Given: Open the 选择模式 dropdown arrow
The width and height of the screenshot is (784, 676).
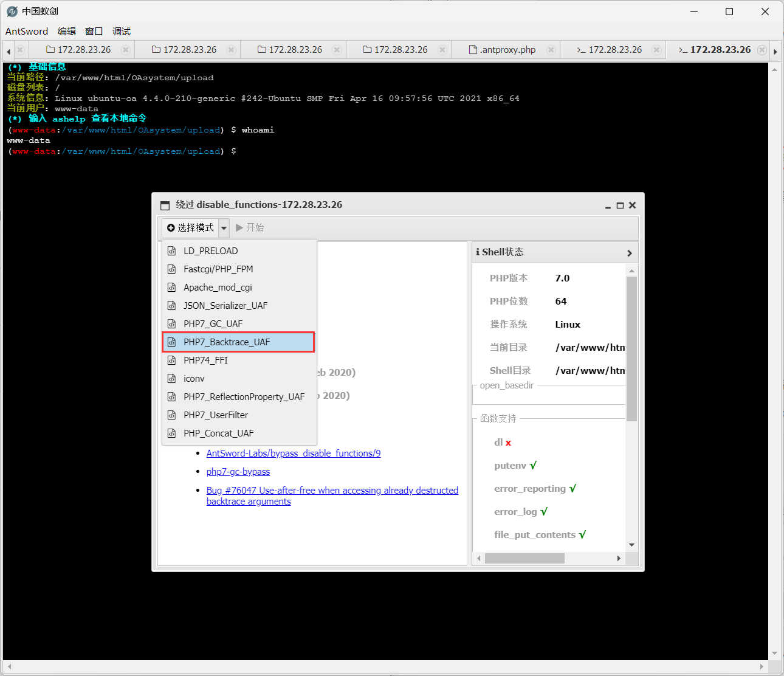Looking at the screenshot, I should point(224,228).
